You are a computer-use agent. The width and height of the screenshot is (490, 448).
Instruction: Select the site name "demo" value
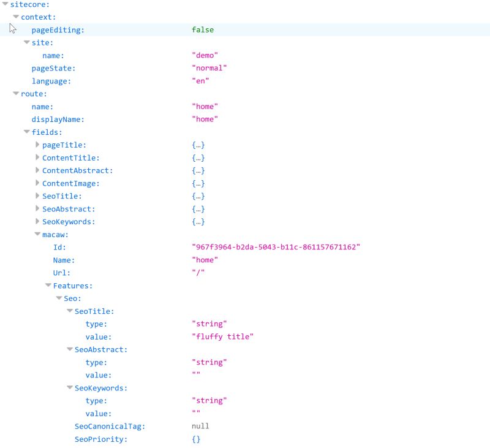pos(207,55)
